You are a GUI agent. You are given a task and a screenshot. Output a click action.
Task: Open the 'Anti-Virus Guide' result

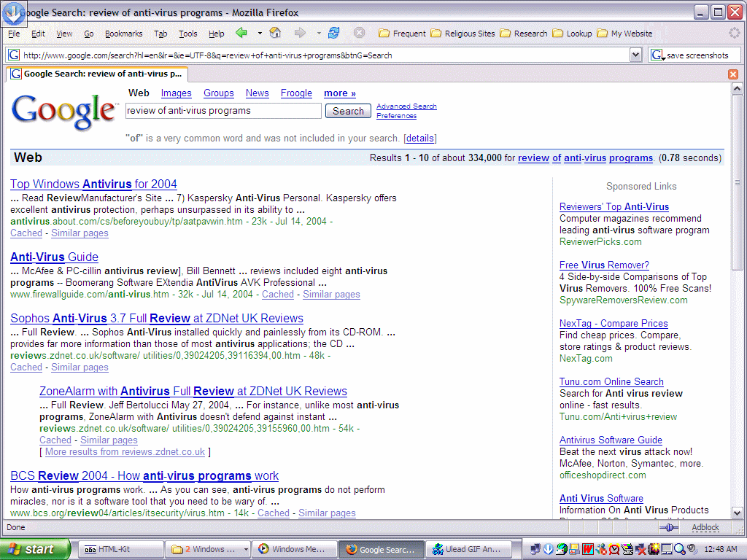54,257
